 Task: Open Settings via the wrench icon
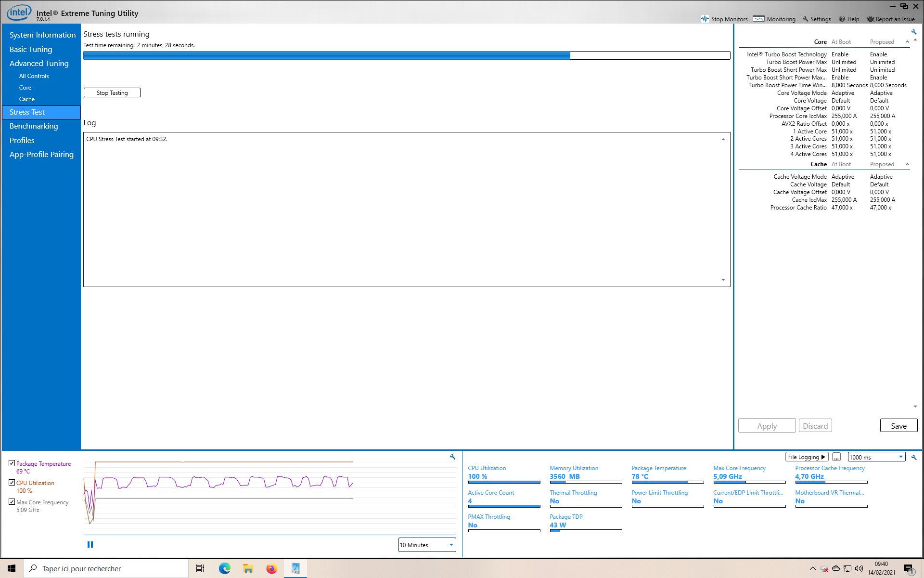click(x=805, y=19)
